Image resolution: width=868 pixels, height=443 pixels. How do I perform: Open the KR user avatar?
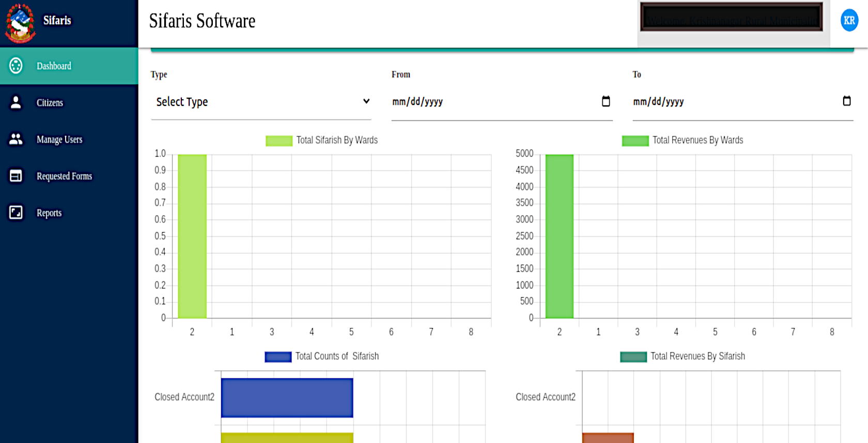click(x=849, y=21)
